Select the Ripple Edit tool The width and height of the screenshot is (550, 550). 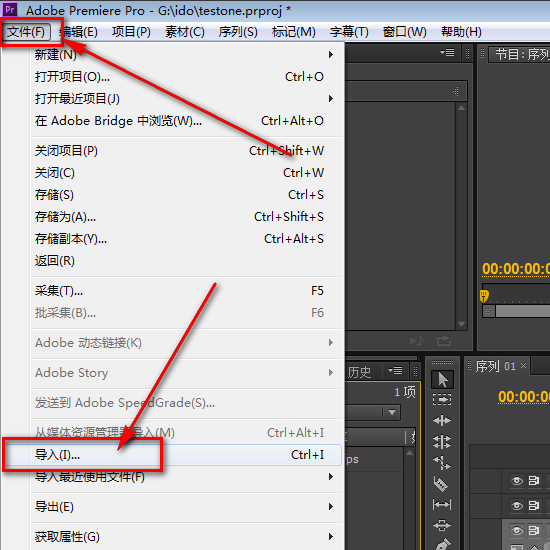(x=442, y=420)
